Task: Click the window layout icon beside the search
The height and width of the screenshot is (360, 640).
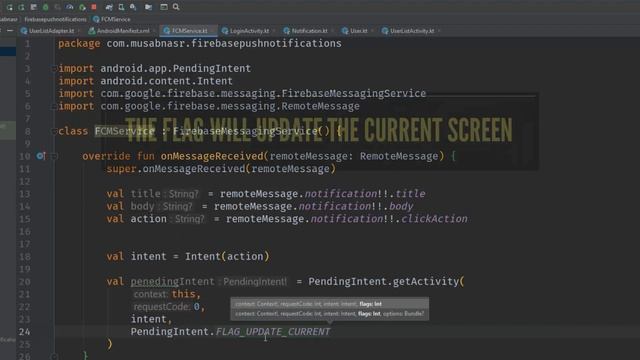Action: 164,7
